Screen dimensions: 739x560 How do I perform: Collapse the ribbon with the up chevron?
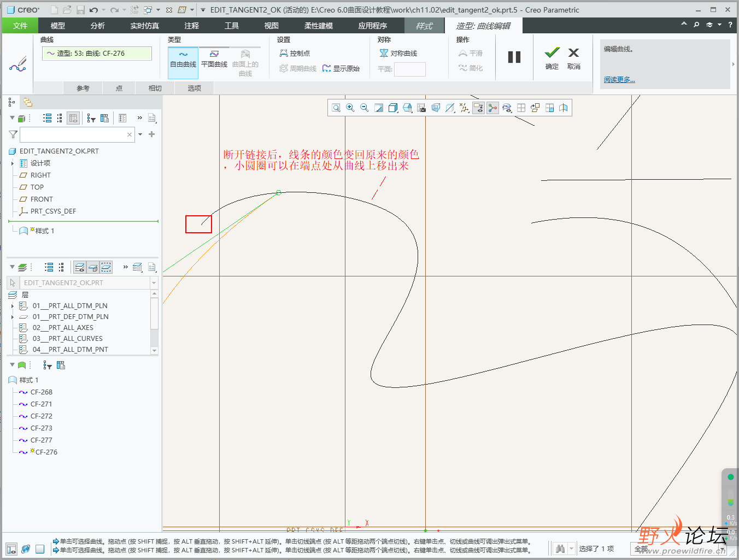click(x=684, y=25)
